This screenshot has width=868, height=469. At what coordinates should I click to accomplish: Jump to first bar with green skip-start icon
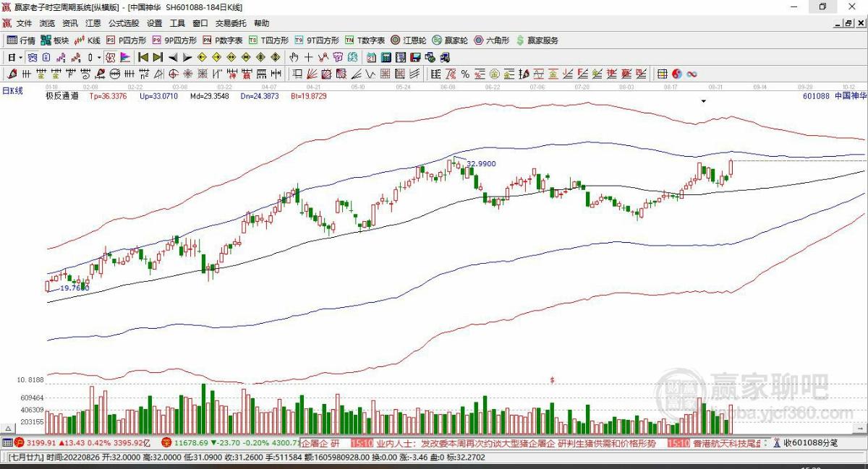144,57
